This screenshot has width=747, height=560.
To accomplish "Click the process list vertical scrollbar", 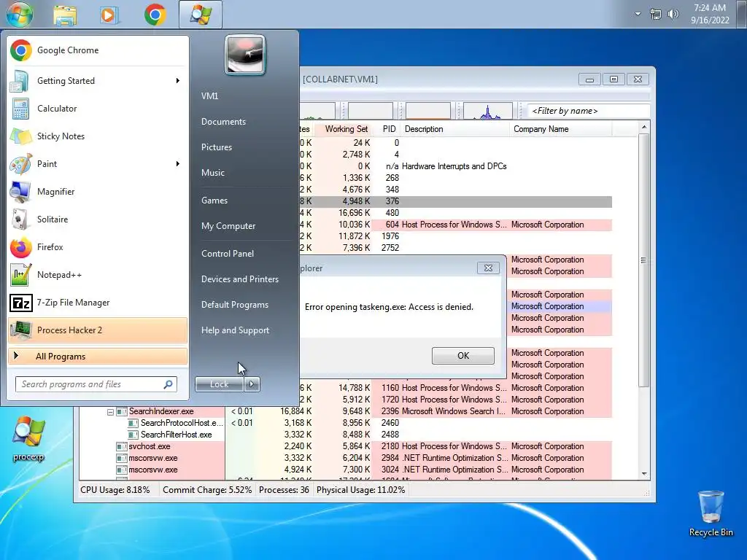I will (x=643, y=260).
